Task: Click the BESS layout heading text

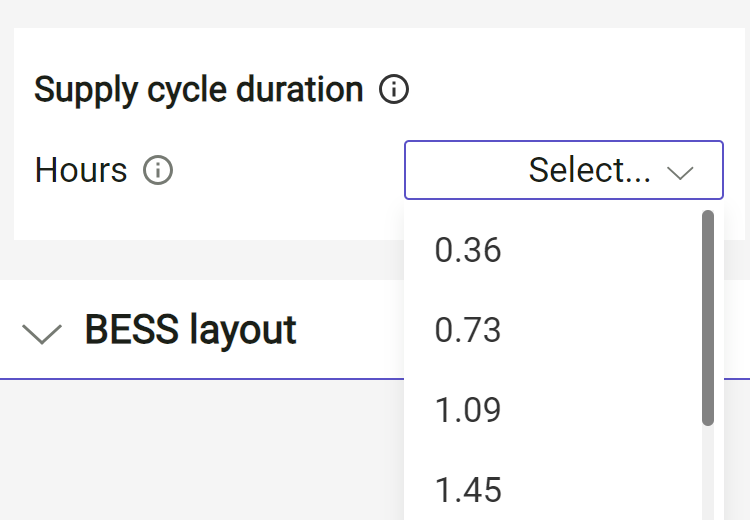Action: tap(190, 329)
